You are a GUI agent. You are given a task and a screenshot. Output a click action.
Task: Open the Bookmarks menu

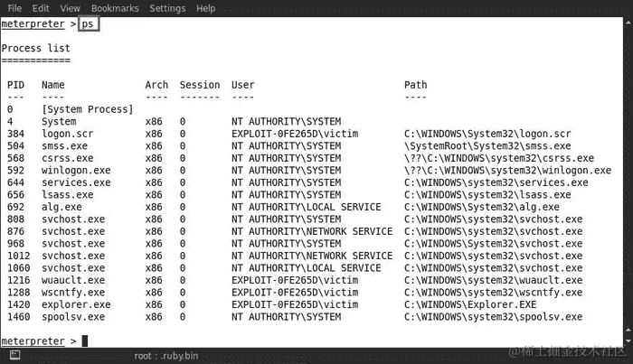(x=115, y=8)
